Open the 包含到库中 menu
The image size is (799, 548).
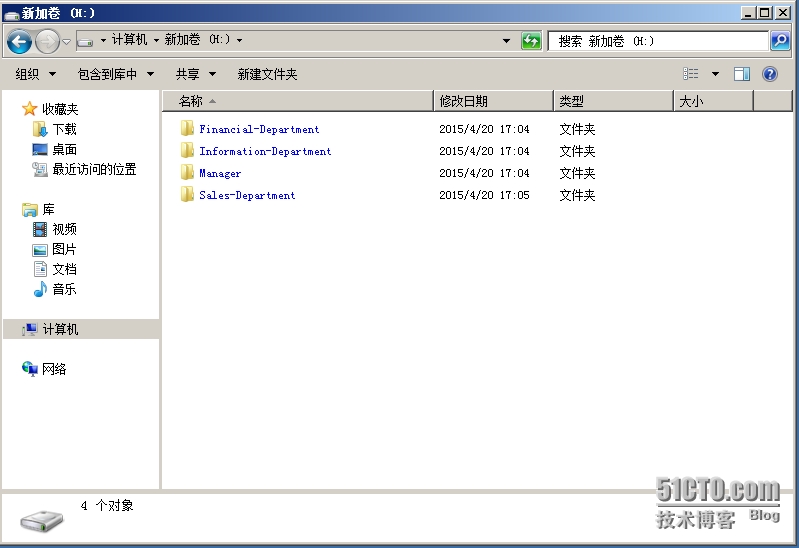(115, 74)
